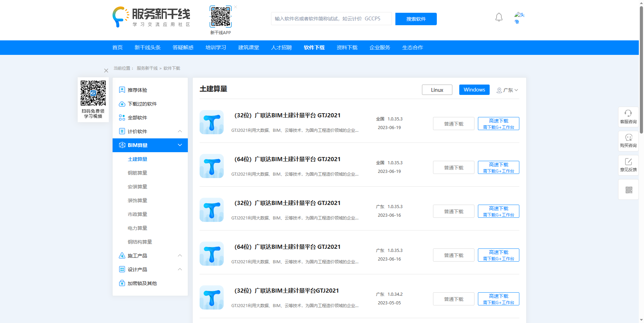Collapse the BIM算量 category chevron

(x=180, y=145)
